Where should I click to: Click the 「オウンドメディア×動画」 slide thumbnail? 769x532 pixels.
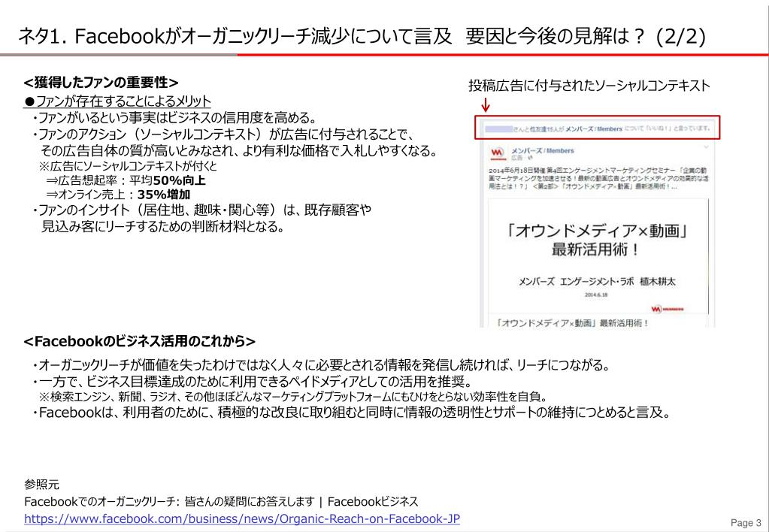[598, 256]
